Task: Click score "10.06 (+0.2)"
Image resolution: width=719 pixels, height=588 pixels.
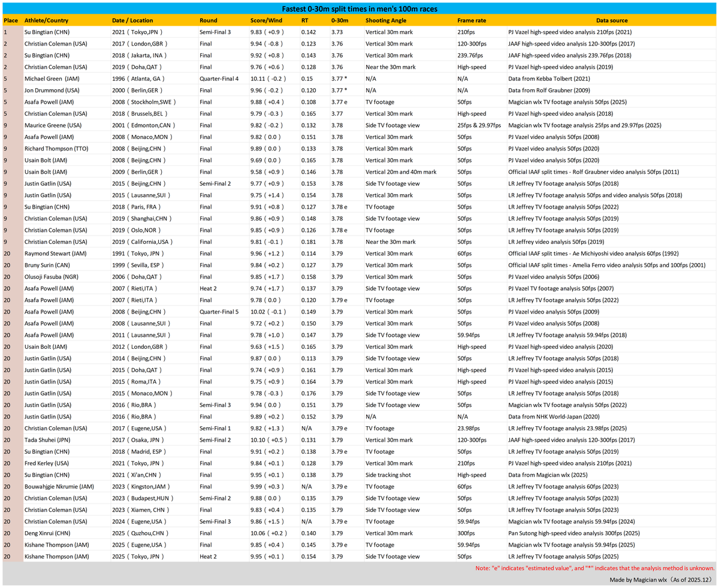Action: click(x=268, y=533)
